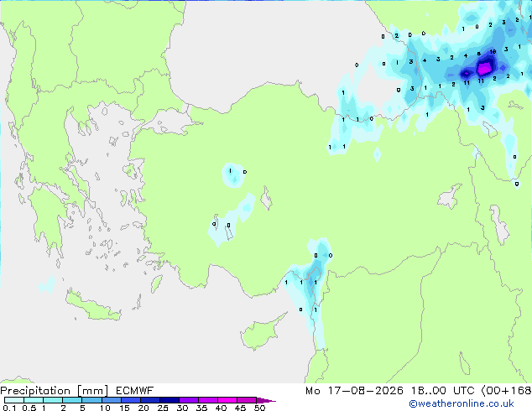The width and height of the screenshot is (532, 411).
Task: Click the 40–45 mm magenta legend box
Action: [227, 400]
